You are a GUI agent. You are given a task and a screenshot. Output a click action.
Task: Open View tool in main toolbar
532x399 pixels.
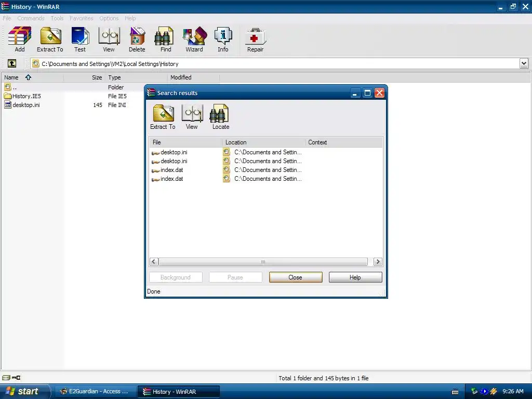[109, 39]
